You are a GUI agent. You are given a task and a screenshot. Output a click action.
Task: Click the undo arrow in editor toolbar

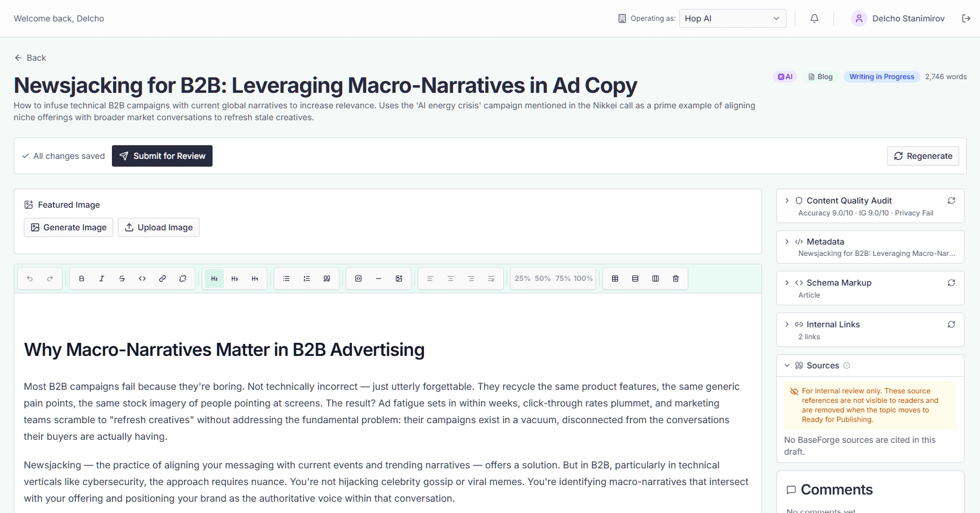pos(30,279)
